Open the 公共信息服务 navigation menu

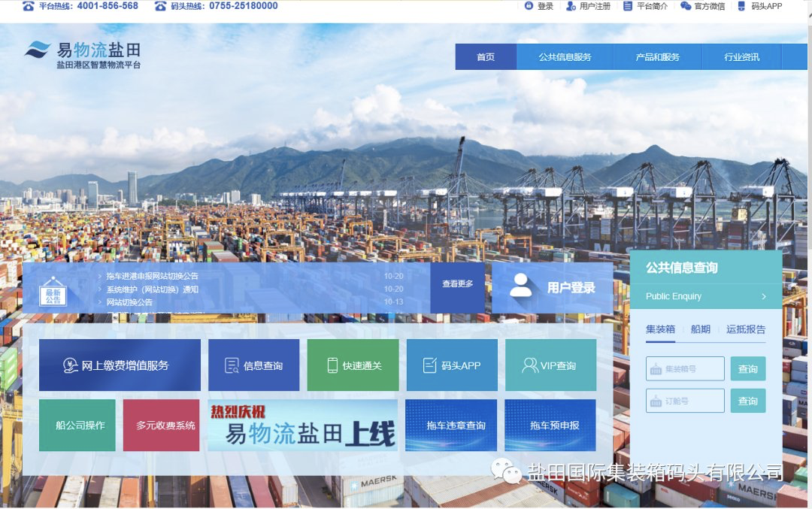[x=565, y=57]
